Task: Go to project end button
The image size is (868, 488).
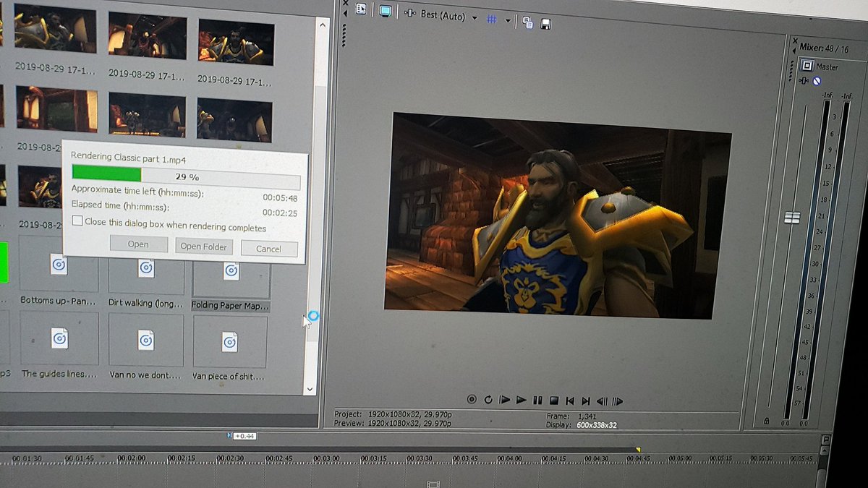Action: (586, 401)
